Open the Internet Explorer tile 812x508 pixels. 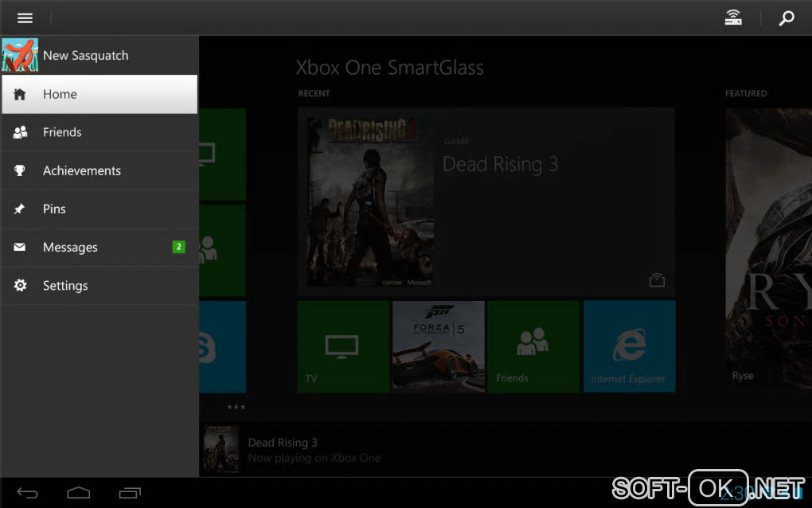(x=629, y=346)
